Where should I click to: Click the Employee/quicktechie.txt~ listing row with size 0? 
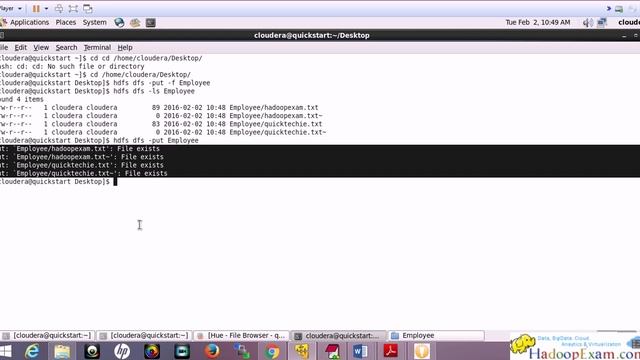pos(163,132)
